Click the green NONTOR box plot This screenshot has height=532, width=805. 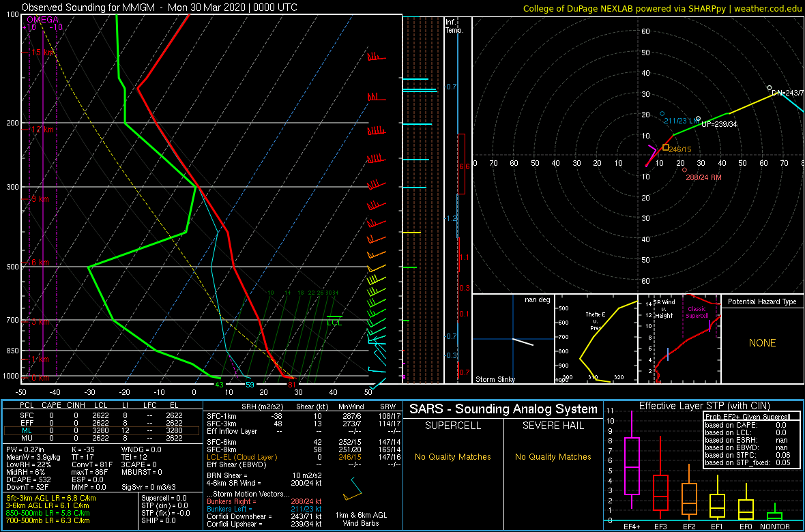(775, 512)
